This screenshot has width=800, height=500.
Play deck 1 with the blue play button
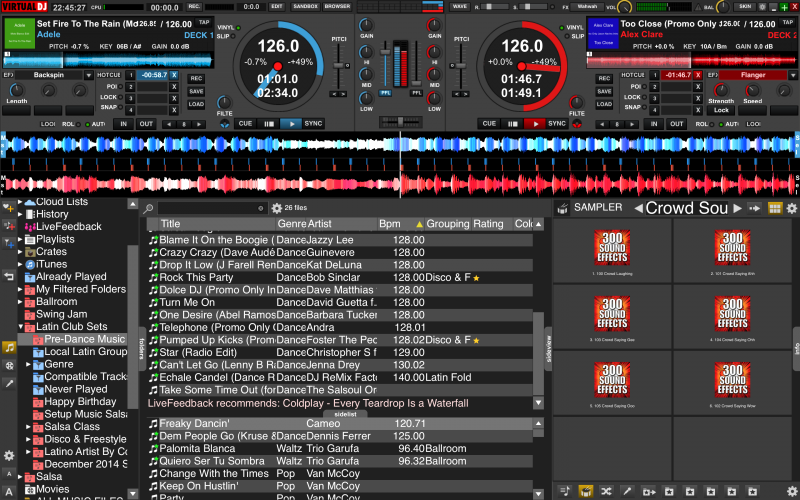(291, 123)
